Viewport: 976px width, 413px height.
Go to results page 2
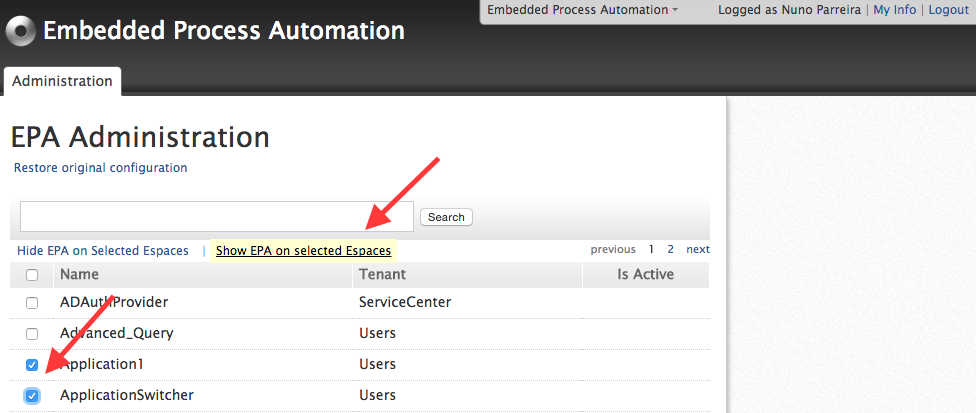click(670, 249)
